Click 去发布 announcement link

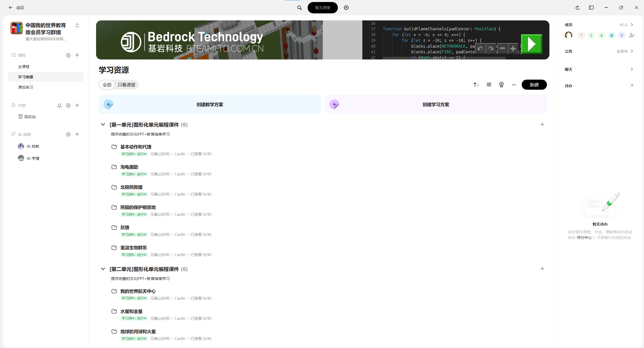click(622, 51)
